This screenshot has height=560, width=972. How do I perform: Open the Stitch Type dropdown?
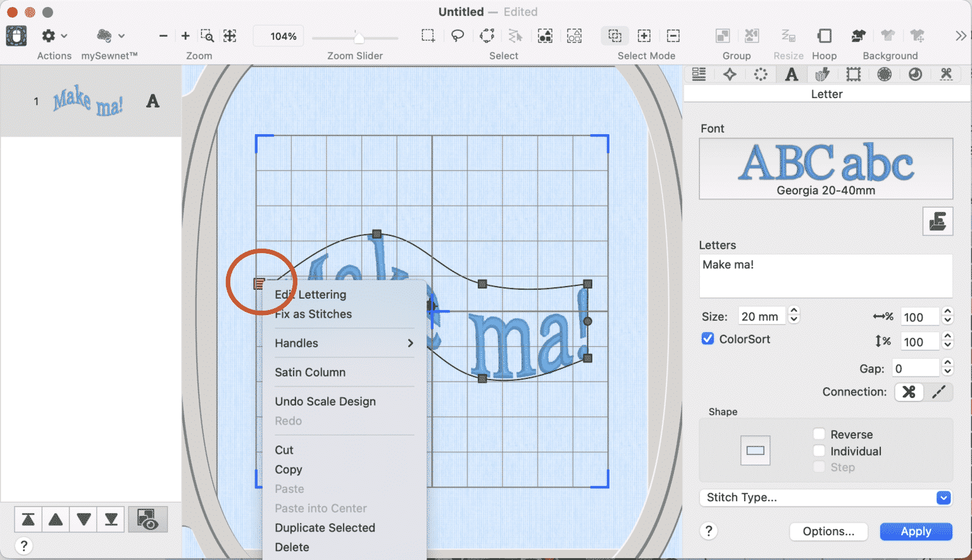[x=826, y=498]
